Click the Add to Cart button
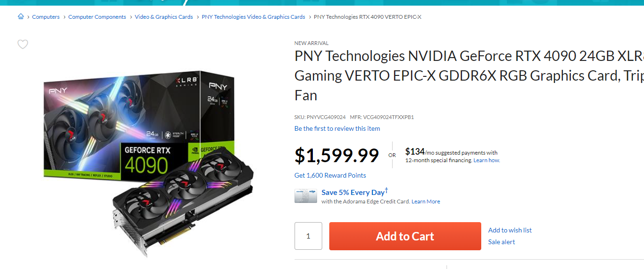Image resolution: width=644 pixels, height=269 pixels. pyautogui.click(x=405, y=236)
